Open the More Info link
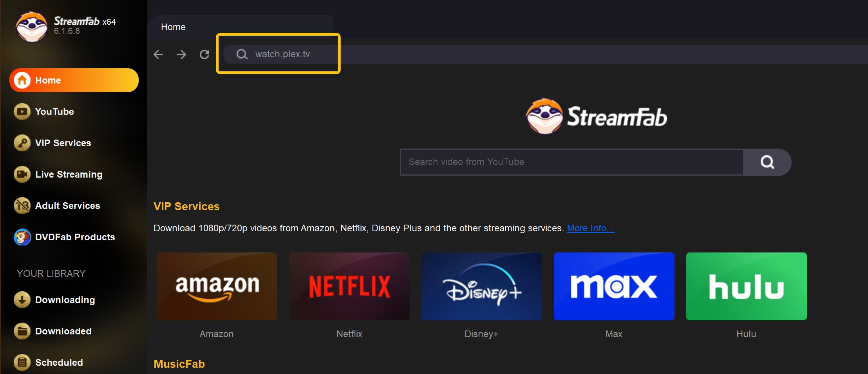The image size is (868, 374). tap(591, 228)
